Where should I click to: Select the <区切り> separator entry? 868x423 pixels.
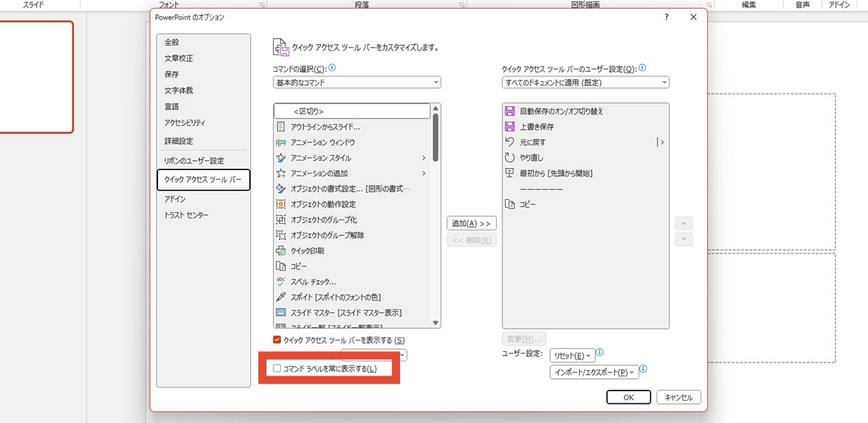pyautogui.click(x=352, y=111)
